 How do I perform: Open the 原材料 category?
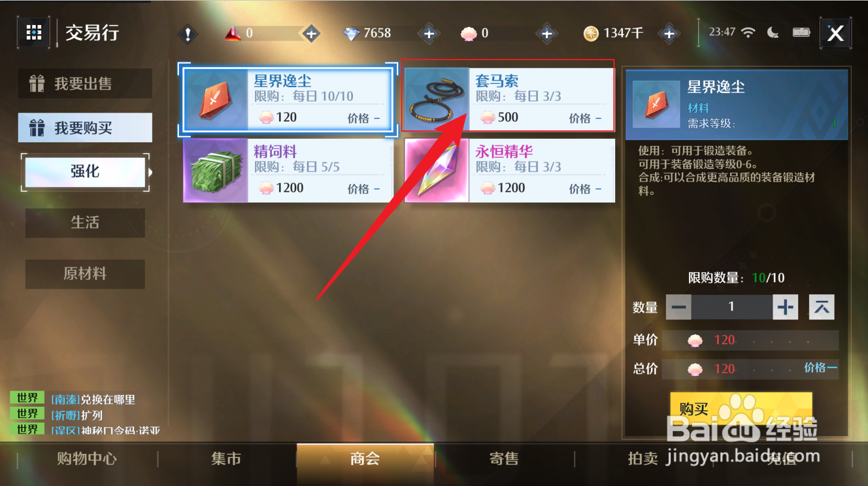[85, 274]
